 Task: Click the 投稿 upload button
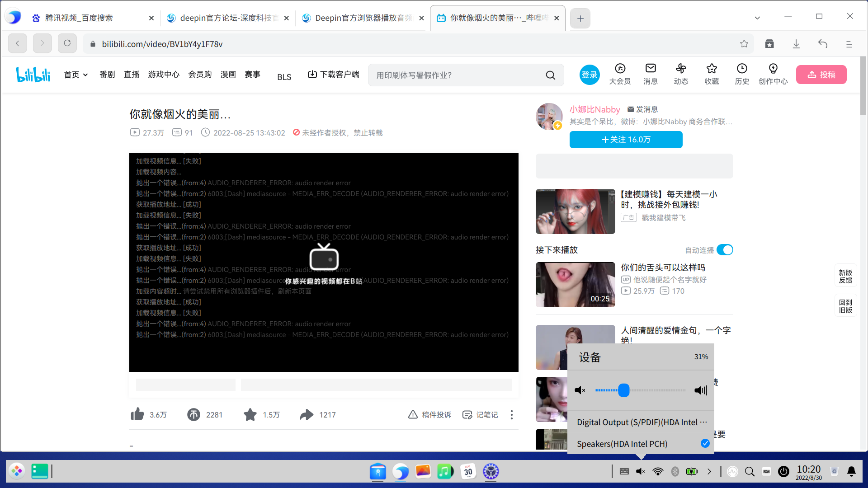pos(821,75)
